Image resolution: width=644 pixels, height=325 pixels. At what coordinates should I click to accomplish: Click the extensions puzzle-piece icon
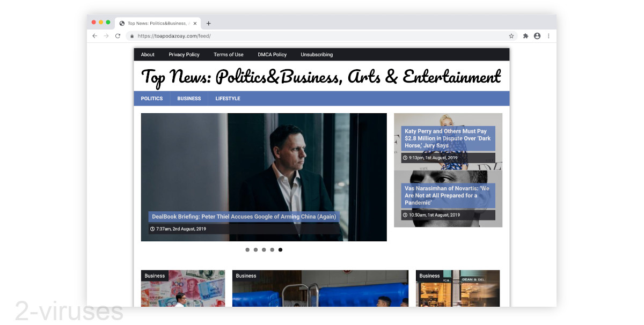click(x=525, y=35)
